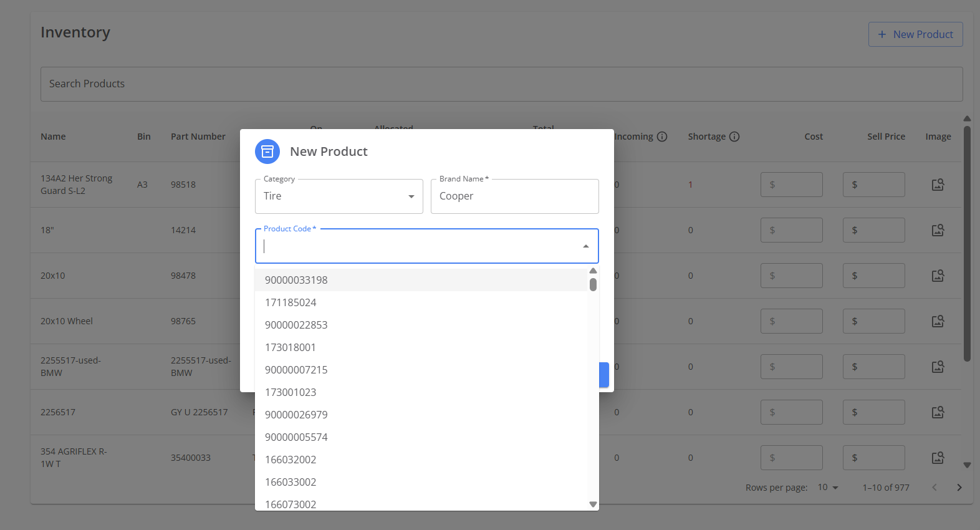
Task: Open image upload for 354 AGRIFLEX row
Action: tap(938, 458)
